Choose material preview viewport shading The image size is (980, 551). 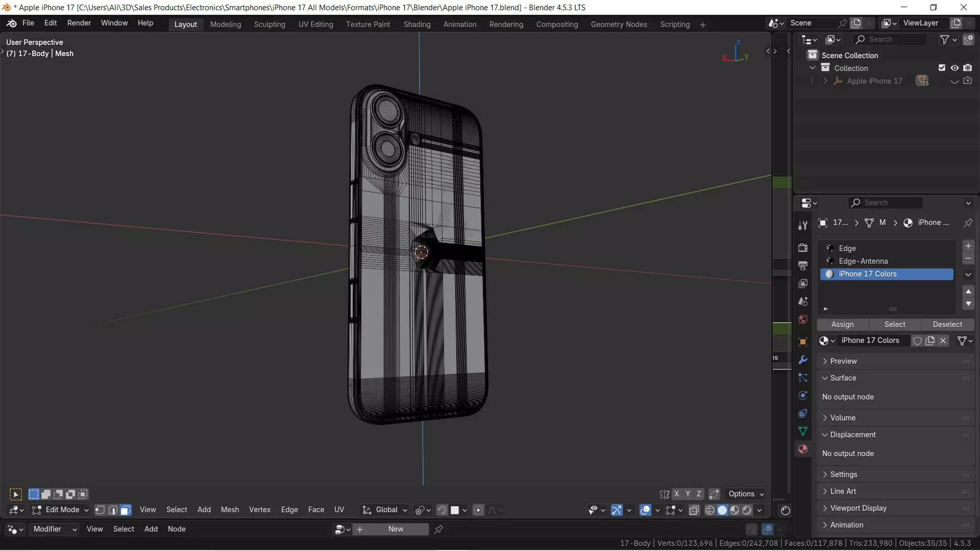click(734, 510)
